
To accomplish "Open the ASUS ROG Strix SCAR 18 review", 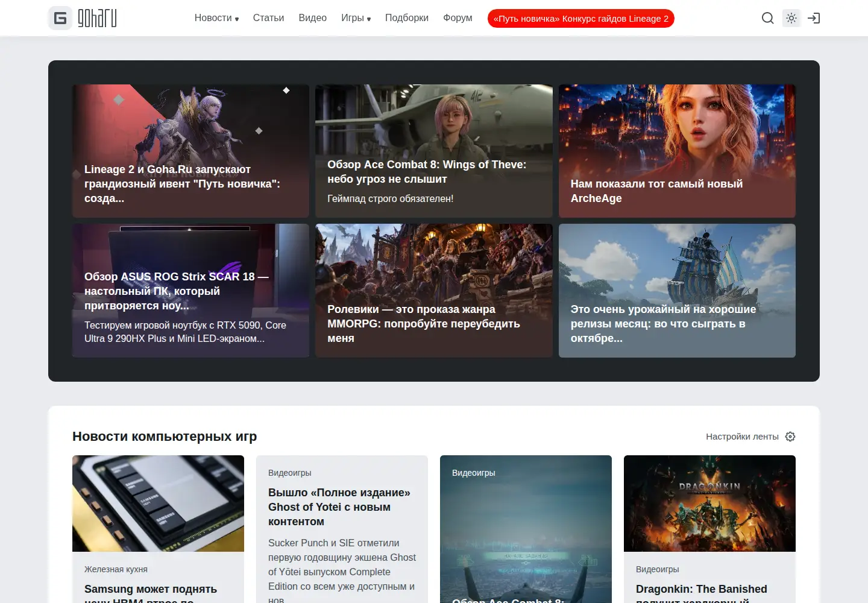I will point(190,291).
